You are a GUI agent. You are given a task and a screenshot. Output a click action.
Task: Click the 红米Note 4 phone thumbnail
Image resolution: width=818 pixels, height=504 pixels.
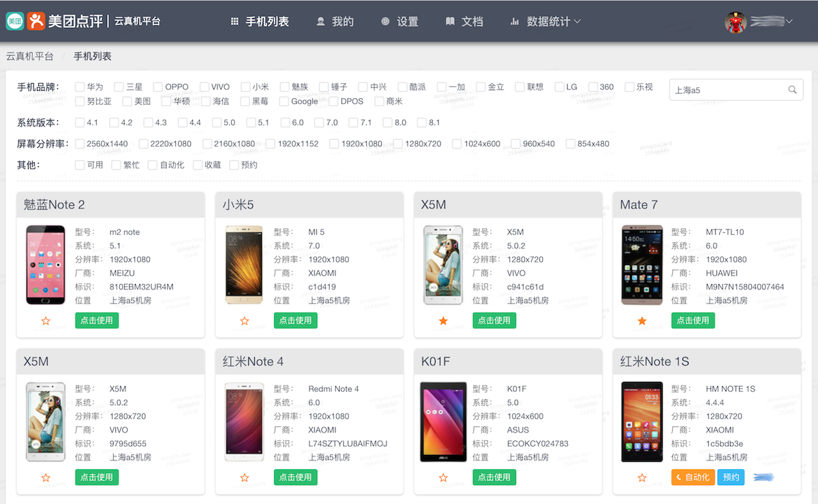pyautogui.click(x=245, y=422)
